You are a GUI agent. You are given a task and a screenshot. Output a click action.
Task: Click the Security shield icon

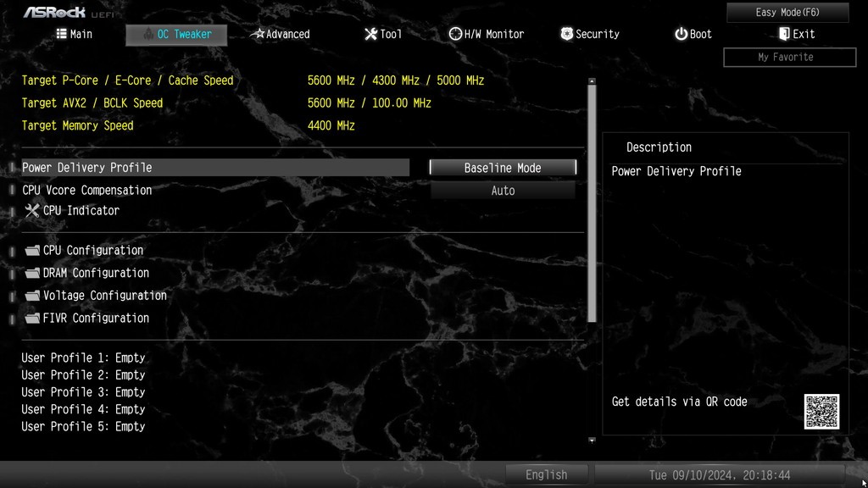point(566,34)
